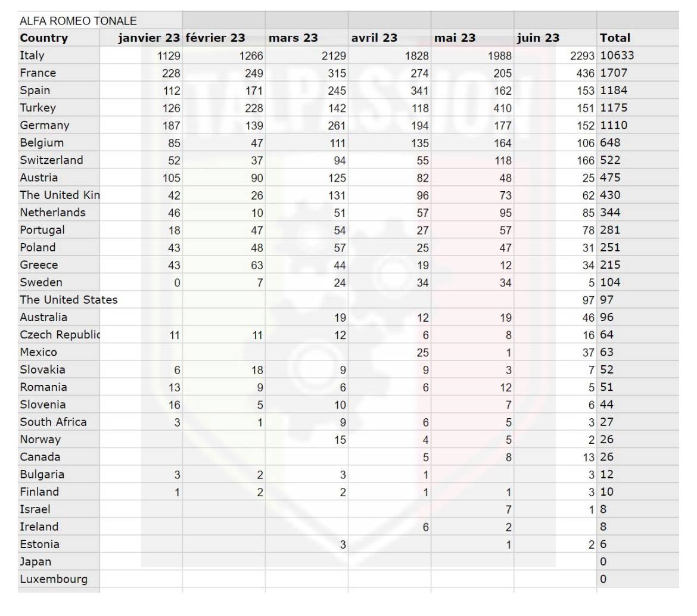Click France's juin 23 value 436
Image resolution: width=697 pixels, height=616 pixels.
coord(555,73)
